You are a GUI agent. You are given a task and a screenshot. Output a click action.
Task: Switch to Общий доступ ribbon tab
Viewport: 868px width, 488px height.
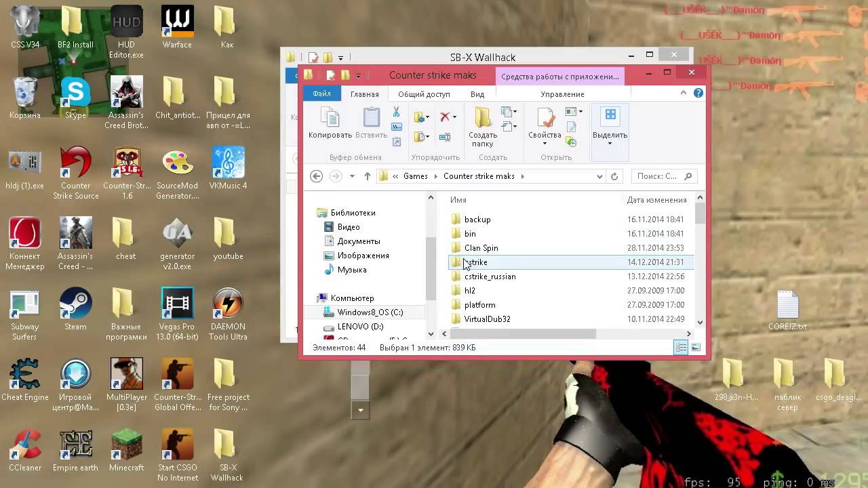pos(425,94)
